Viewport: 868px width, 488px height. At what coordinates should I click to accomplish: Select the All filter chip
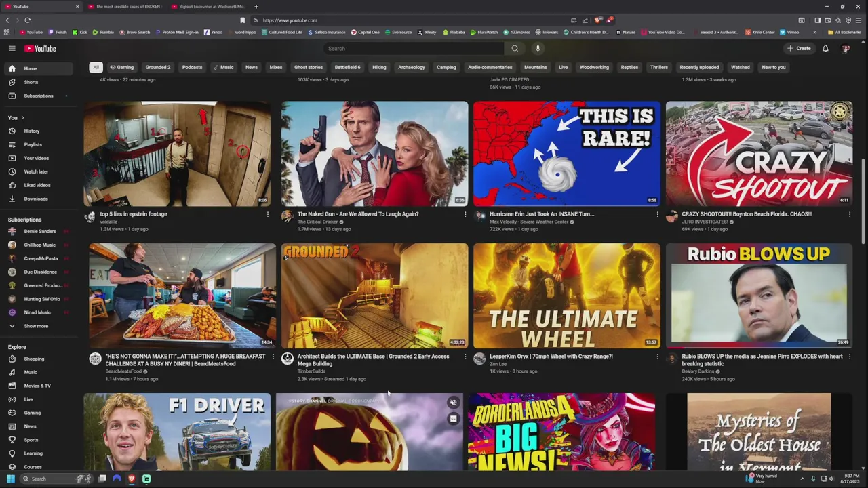[96, 67]
